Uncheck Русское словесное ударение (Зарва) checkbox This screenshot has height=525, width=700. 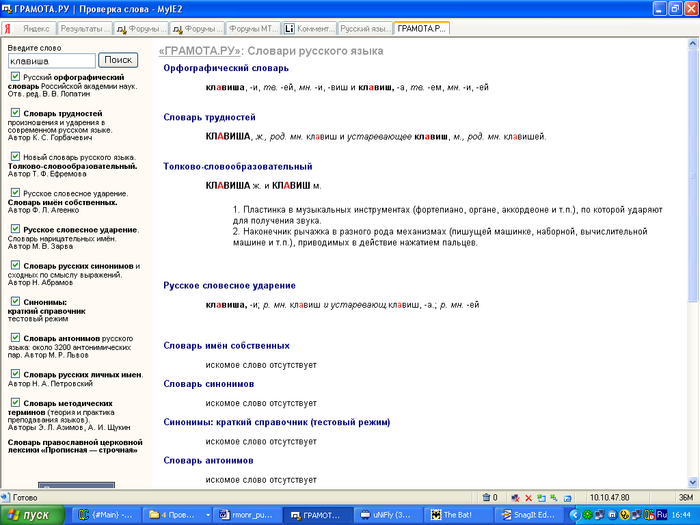tap(15, 229)
